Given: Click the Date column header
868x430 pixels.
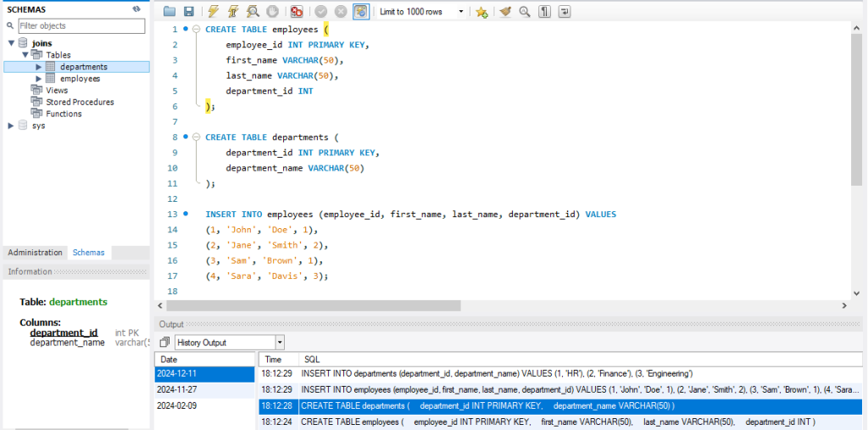Looking at the screenshot, I should click(x=204, y=359).
